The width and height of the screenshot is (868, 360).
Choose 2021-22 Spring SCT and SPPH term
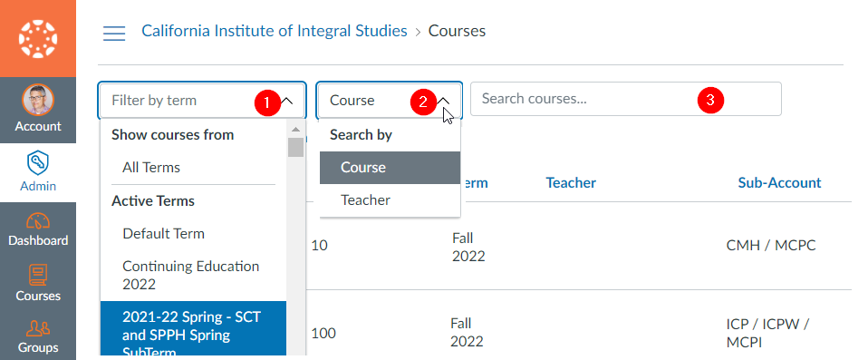[193, 329]
